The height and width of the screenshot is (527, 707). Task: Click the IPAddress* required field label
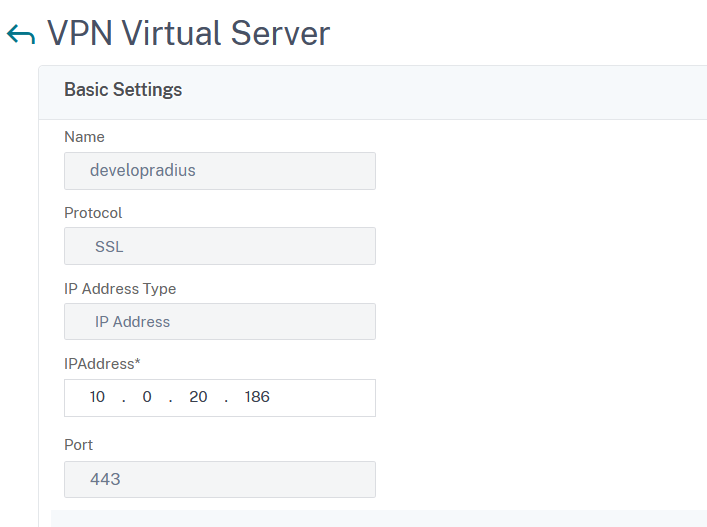(x=101, y=365)
